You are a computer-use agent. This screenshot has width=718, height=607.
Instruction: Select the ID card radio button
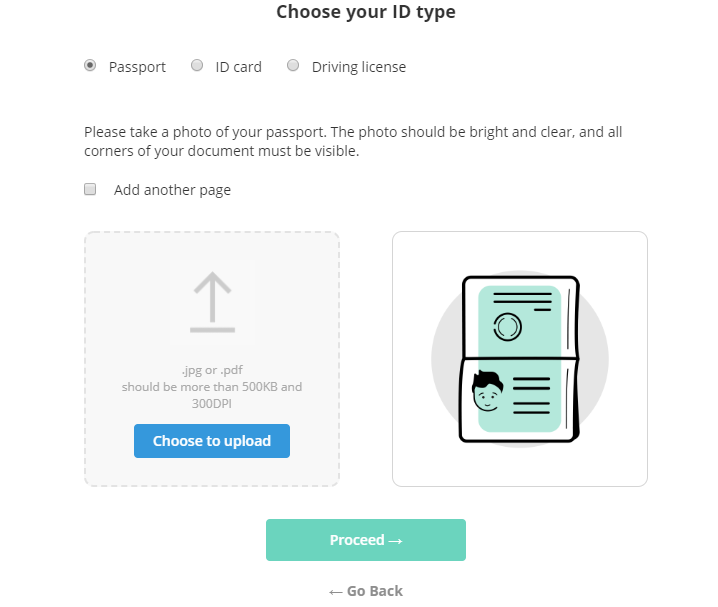click(x=197, y=65)
